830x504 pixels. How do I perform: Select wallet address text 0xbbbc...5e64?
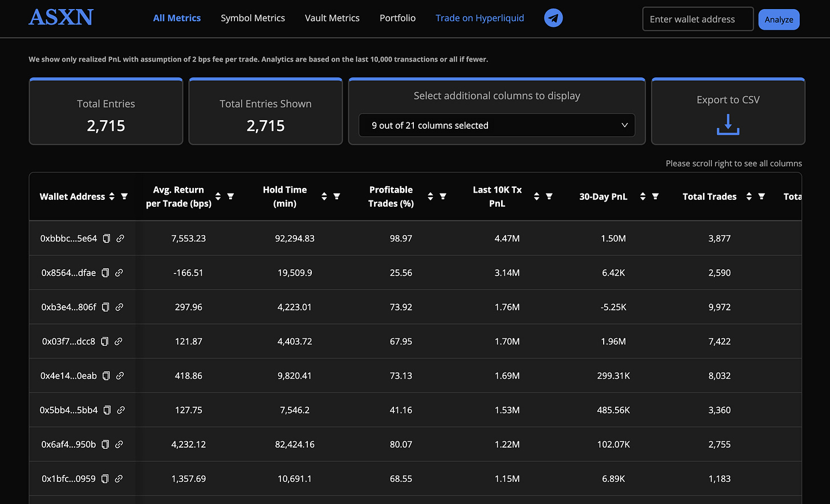coord(68,239)
